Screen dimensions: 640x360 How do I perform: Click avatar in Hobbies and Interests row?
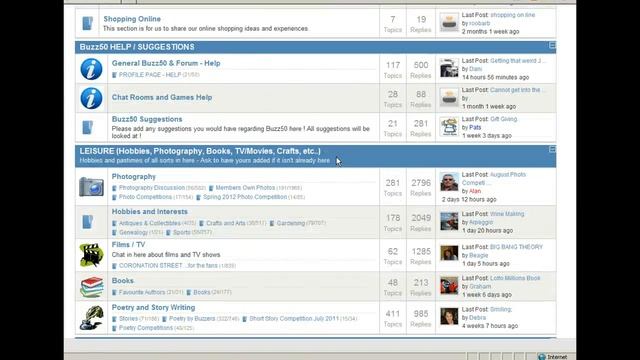[449, 221]
